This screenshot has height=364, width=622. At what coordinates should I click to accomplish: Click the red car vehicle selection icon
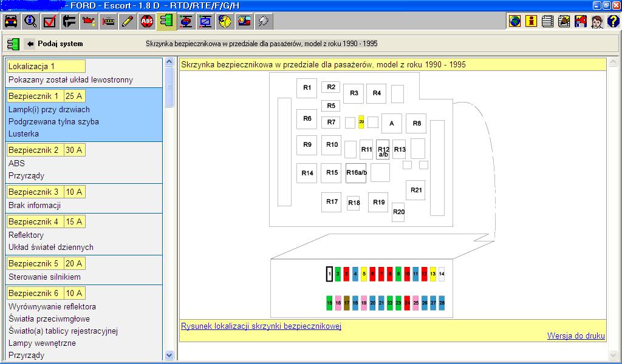coord(11,22)
